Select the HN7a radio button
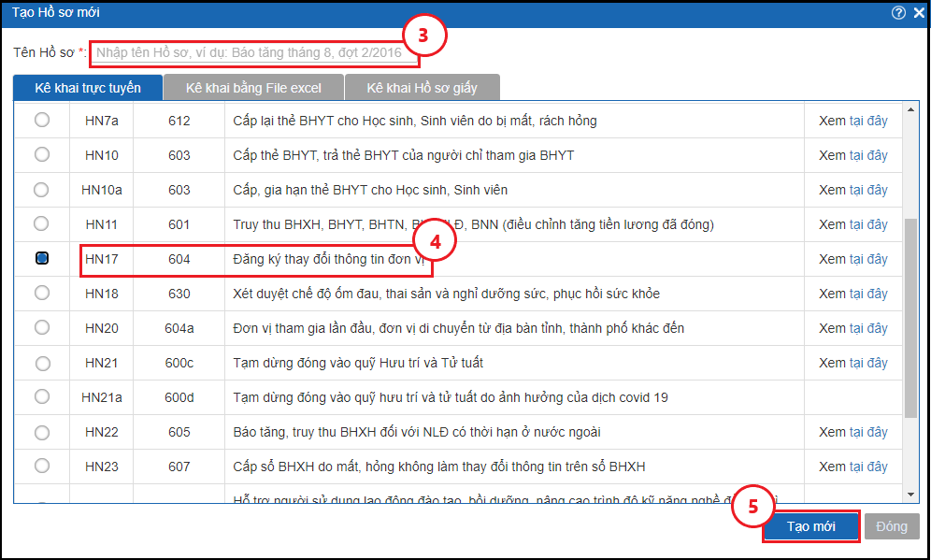Viewport: 931px width, 560px height. [42, 121]
